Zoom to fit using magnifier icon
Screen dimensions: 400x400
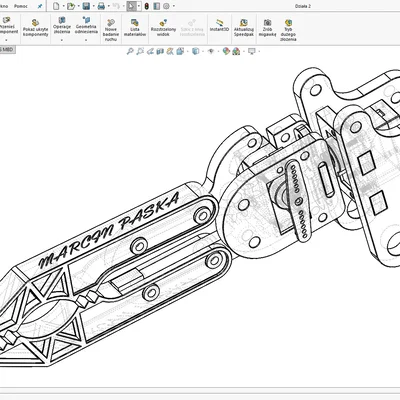coord(130,51)
